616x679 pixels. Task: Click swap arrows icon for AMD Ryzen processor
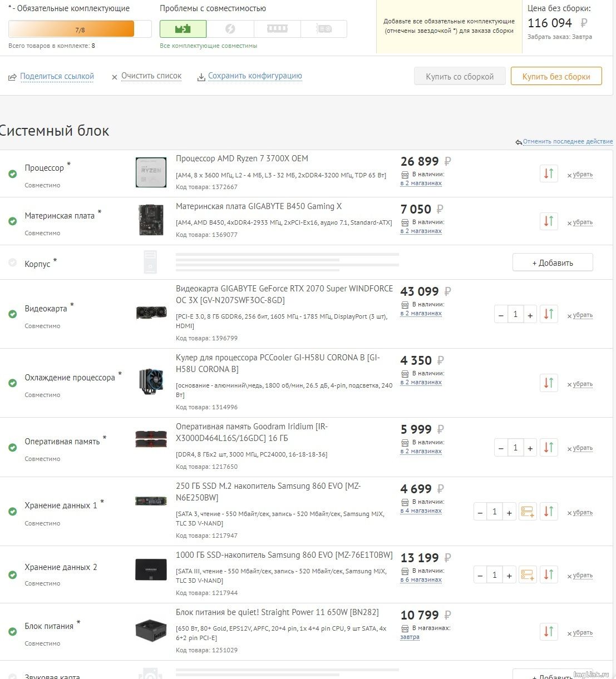tap(549, 174)
